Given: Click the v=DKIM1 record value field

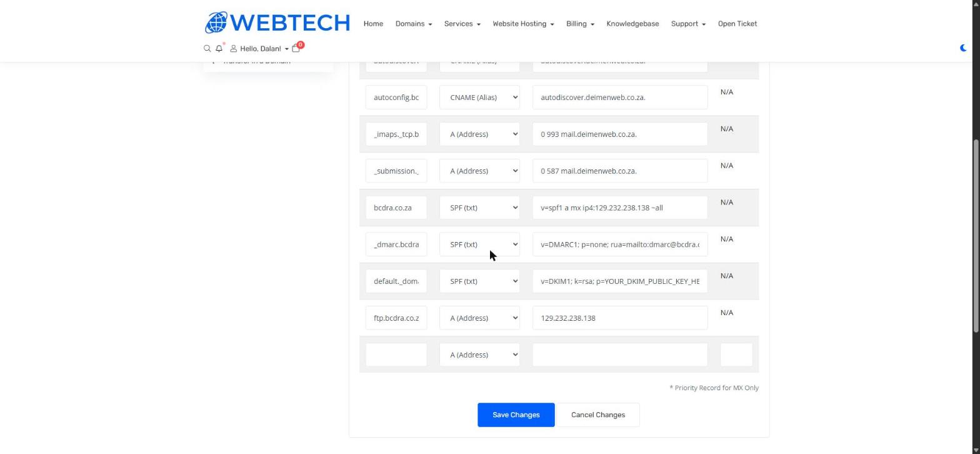Looking at the screenshot, I should pos(620,281).
